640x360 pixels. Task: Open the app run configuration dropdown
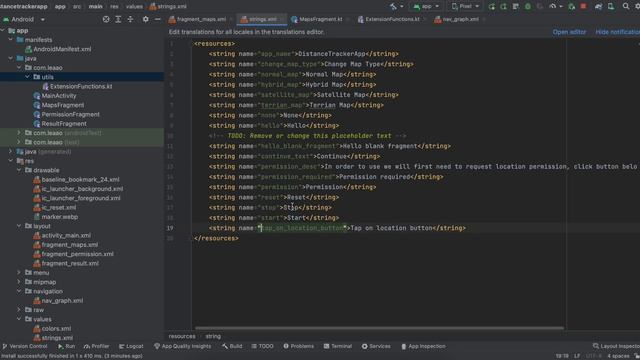click(x=426, y=7)
